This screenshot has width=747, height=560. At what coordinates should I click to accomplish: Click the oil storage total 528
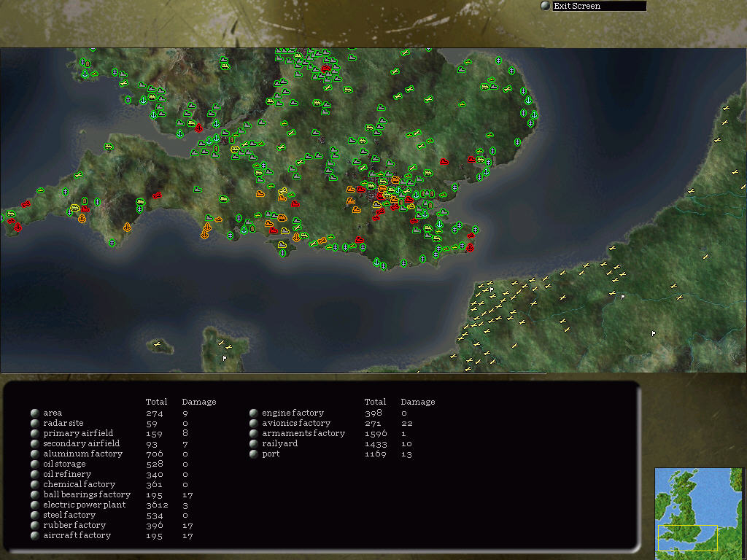point(155,464)
